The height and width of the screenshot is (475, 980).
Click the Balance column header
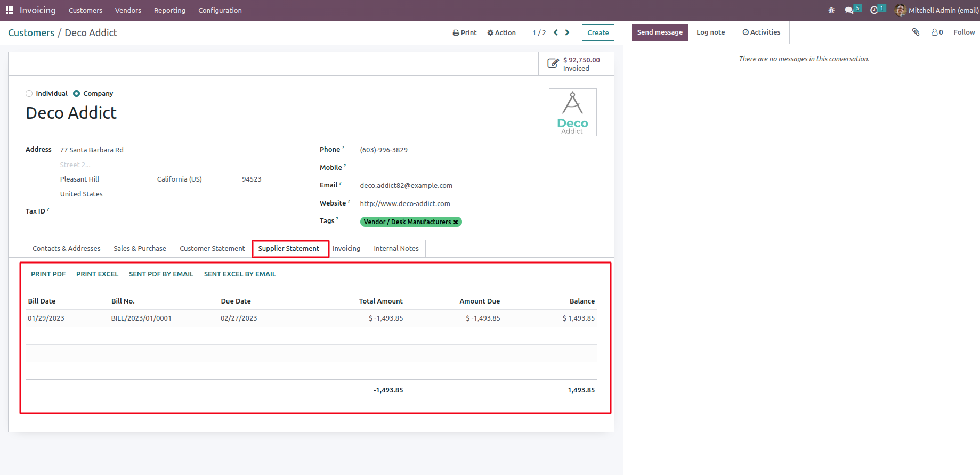(x=582, y=301)
